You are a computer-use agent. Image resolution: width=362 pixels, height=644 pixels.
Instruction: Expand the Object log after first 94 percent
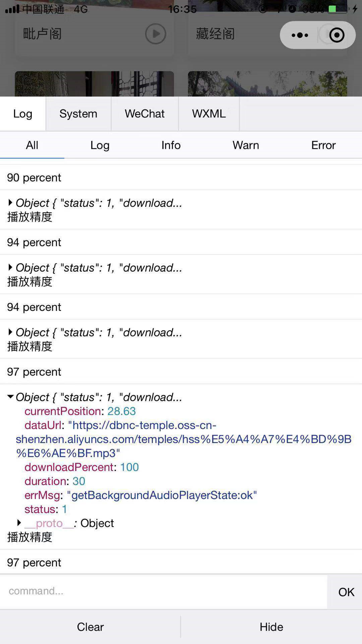pyautogui.click(x=10, y=267)
